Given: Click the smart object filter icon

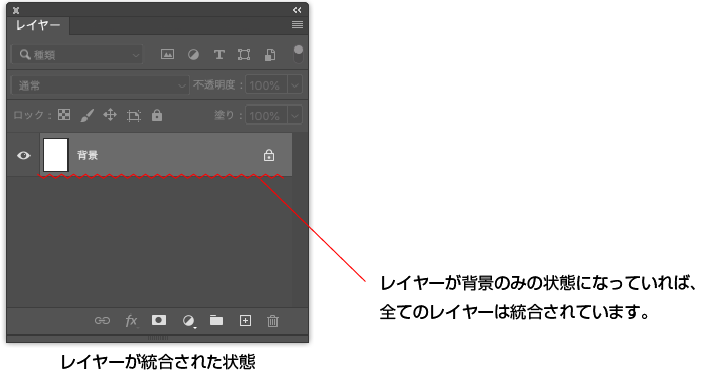Looking at the screenshot, I should click(270, 55).
